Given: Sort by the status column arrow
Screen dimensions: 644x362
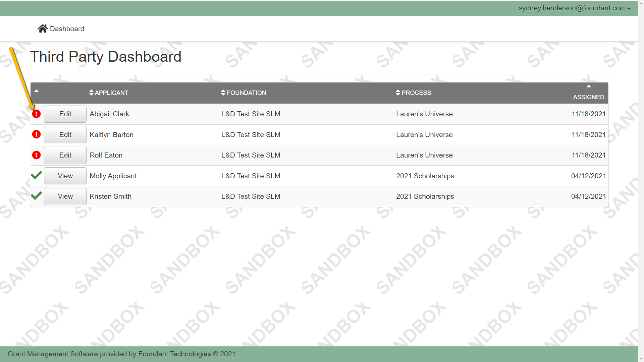Looking at the screenshot, I should coord(36,91).
